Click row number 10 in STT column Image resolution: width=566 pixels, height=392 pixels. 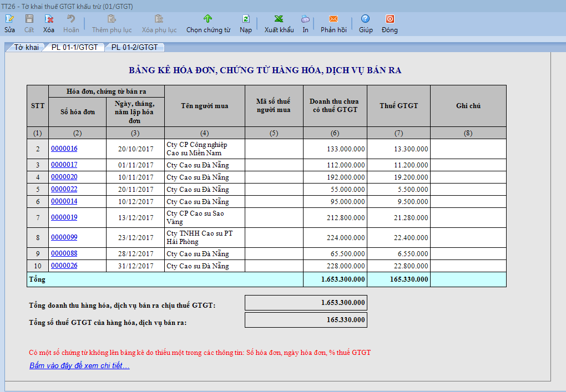(38, 266)
